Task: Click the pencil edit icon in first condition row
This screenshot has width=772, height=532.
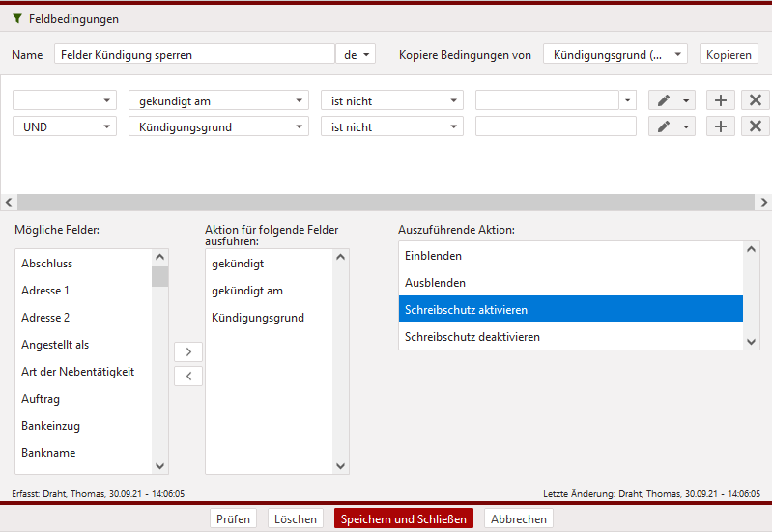Action: coord(664,100)
